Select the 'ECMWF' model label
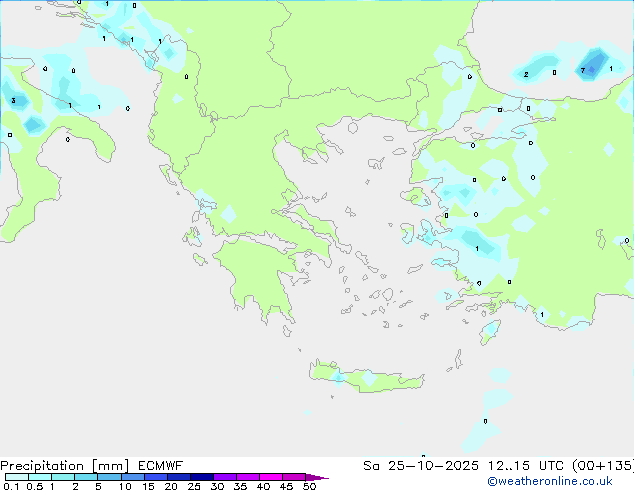Image resolution: width=634 pixels, height=490 pixels. 160,466
